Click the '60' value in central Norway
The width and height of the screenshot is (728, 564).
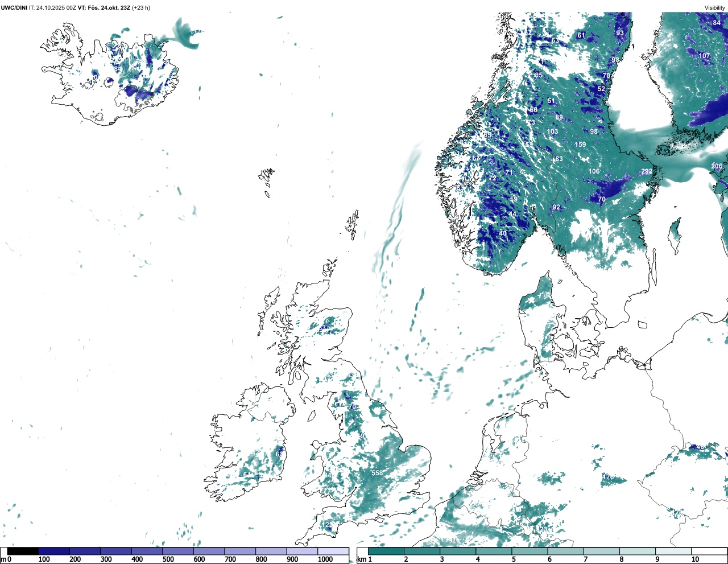tap(533, 110)
